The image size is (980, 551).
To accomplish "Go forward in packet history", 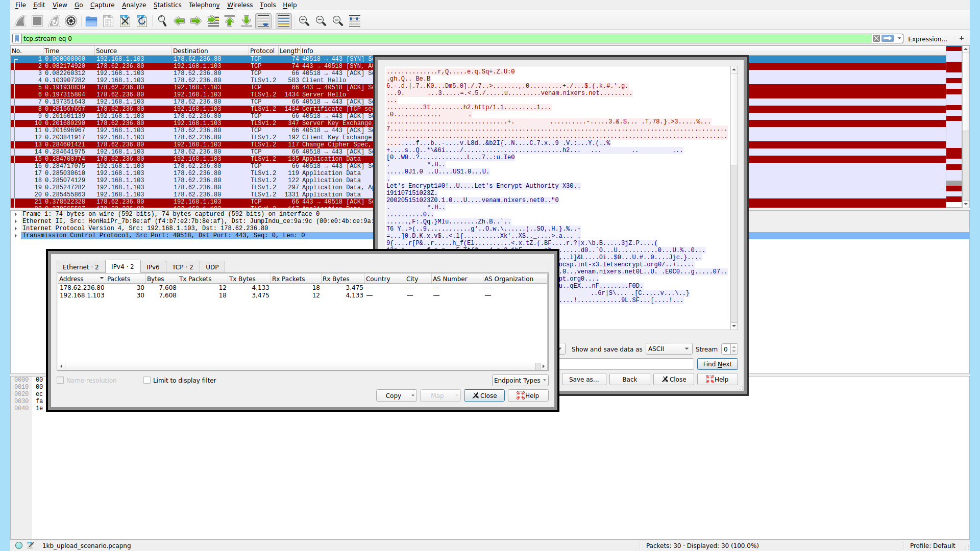I will click(x=196, y=21).
